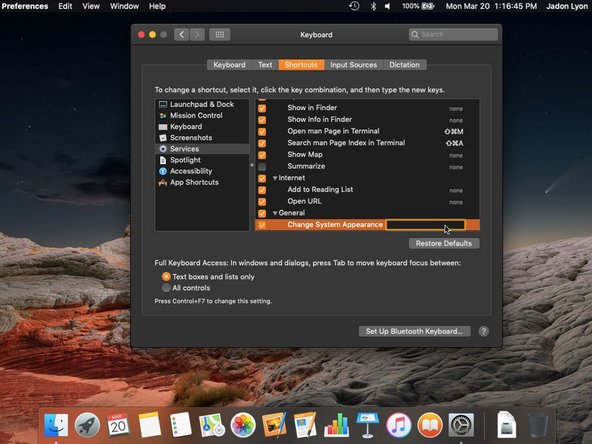
Task: Toggle Open man Page in Terminal checkbox
Action: (x=262, y=131)
